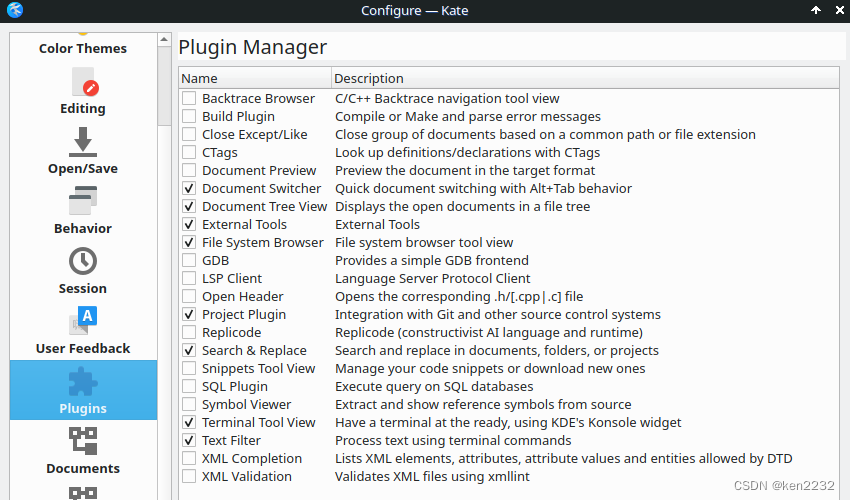The width and height of the screenshot is (850, 500).
Task: Select the Documents page label
Action: point(83,469)
